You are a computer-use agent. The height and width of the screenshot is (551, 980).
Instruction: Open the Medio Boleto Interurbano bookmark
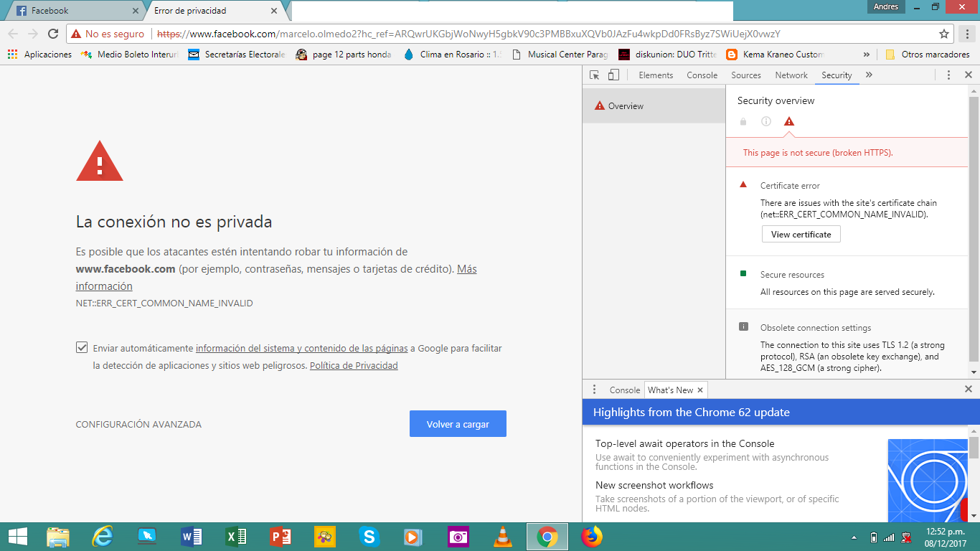coord(129,55)
